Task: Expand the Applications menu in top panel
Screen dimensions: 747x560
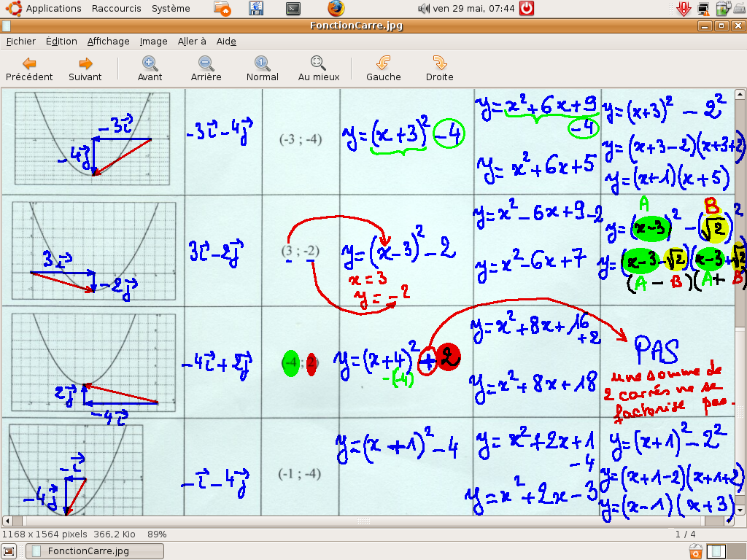Action: (53, 9)
